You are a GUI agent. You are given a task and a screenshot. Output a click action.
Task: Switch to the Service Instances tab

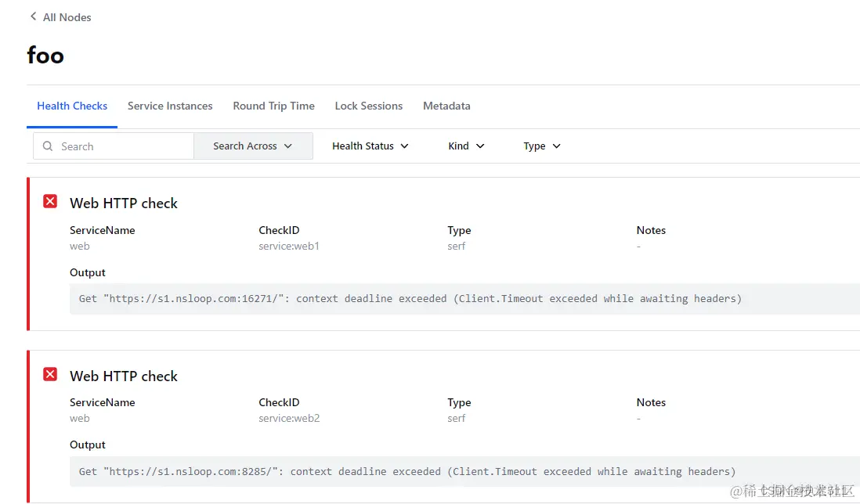[x=170, y=106]
